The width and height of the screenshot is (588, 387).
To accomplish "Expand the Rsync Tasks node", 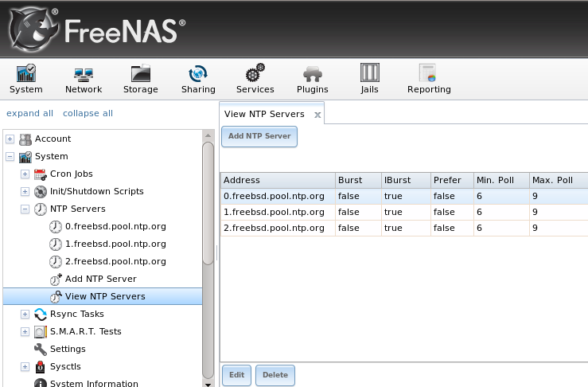I will (25, 315).
